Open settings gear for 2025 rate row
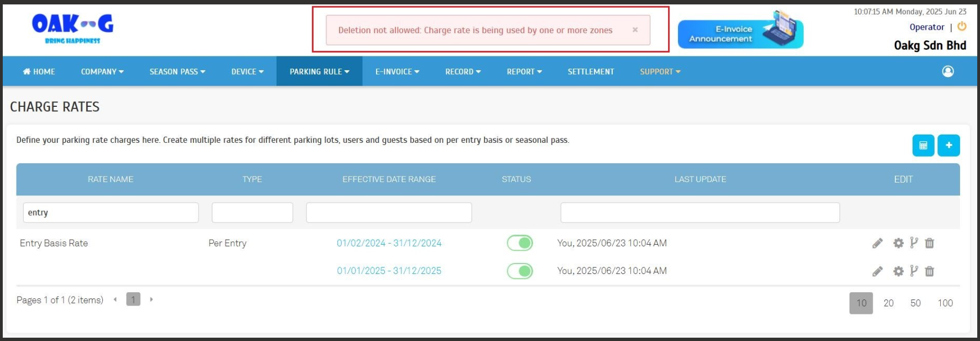The height and width of the screenshot is (341, 980). [x=898, y=271]
